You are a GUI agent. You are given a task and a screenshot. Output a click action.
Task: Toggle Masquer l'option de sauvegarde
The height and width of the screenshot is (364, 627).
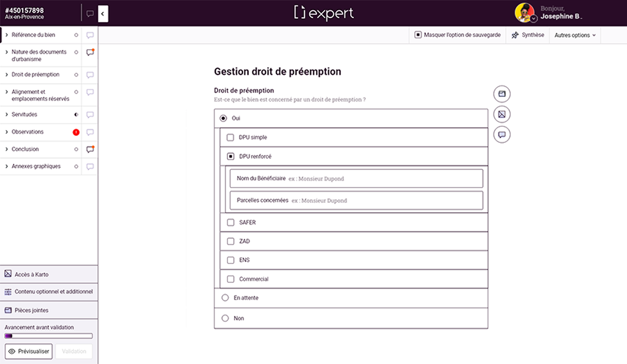[x=458, y=35]
